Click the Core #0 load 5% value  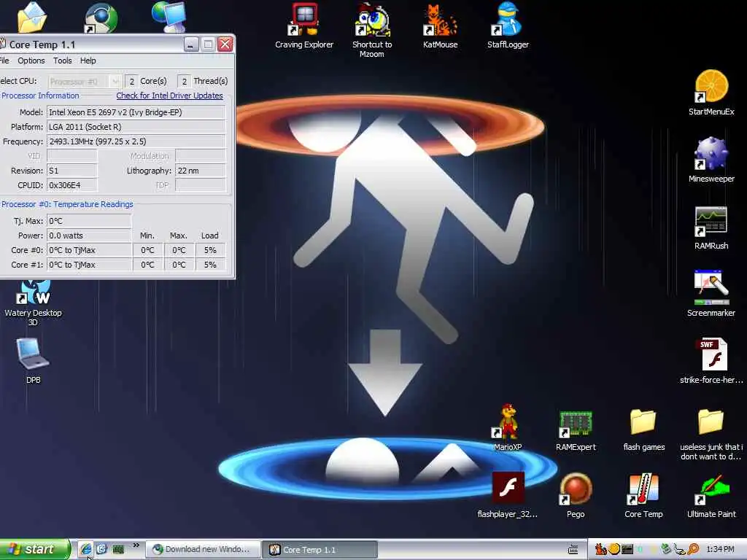click(x=210, y=250)
